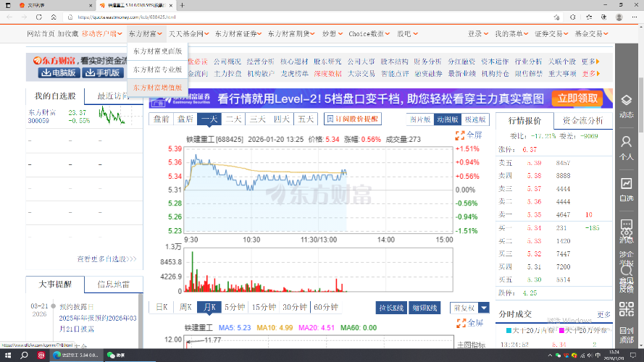Click the page vertical scrollbar thumb
This screenshot has width=644, height=362.
640,104
